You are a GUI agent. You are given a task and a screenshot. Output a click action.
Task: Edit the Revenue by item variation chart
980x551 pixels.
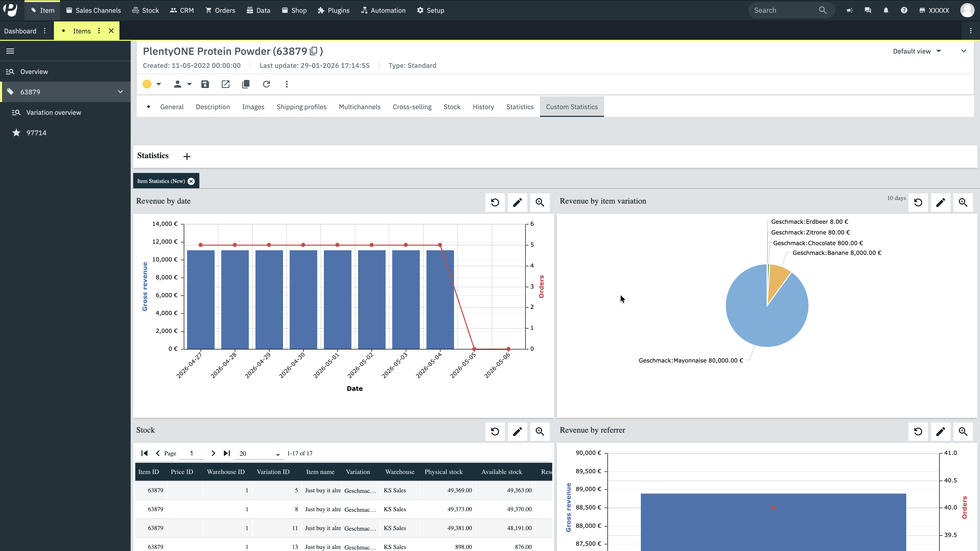940,202
